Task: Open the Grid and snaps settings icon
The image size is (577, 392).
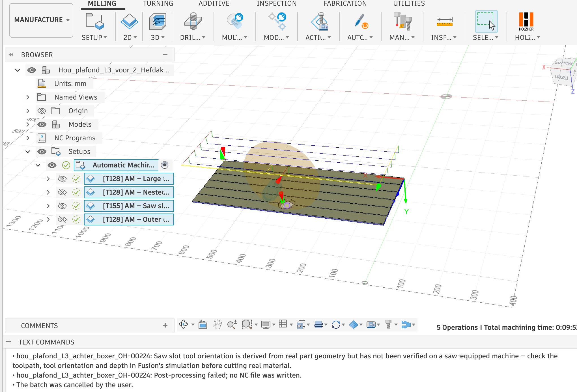Action: tap(283, 324)
